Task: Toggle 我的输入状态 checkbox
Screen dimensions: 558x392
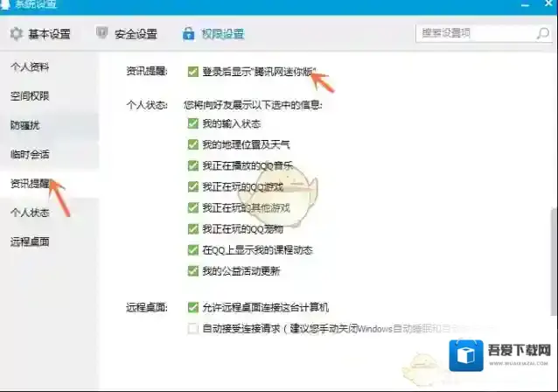Action: coord(193,123)
